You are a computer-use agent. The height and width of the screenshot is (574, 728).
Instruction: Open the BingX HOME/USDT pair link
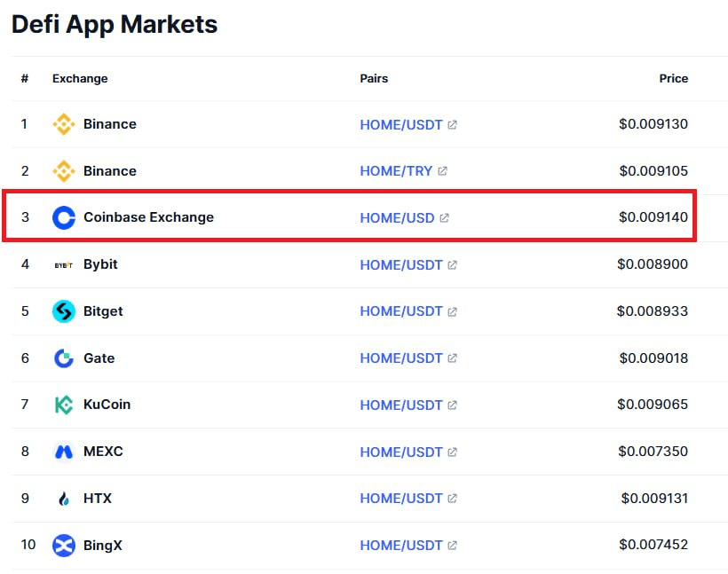pyautogui.click(x=401, y=546)
